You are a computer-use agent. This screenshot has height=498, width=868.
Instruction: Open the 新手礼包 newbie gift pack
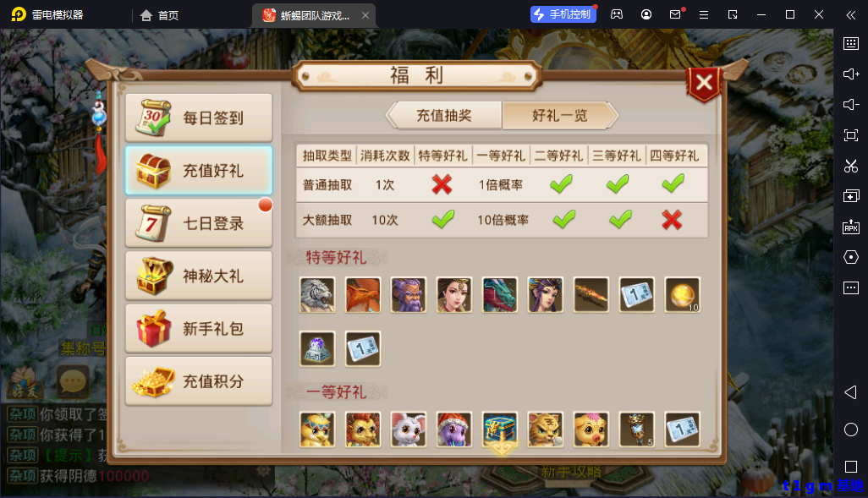[199, 328]
